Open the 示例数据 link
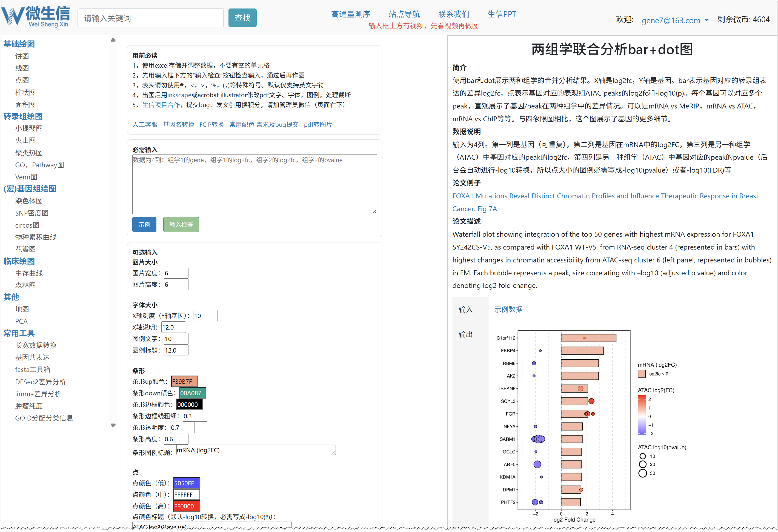 click(508, 309)
